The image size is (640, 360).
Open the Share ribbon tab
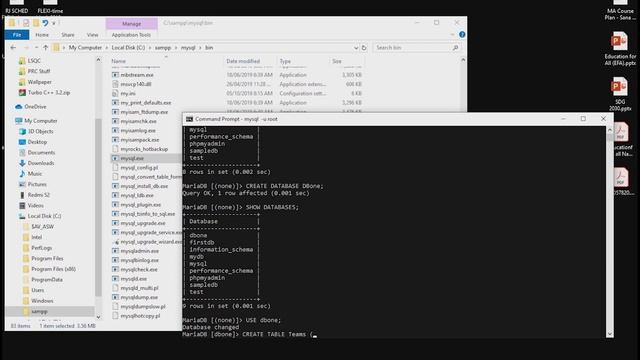(x=68, y=35)
